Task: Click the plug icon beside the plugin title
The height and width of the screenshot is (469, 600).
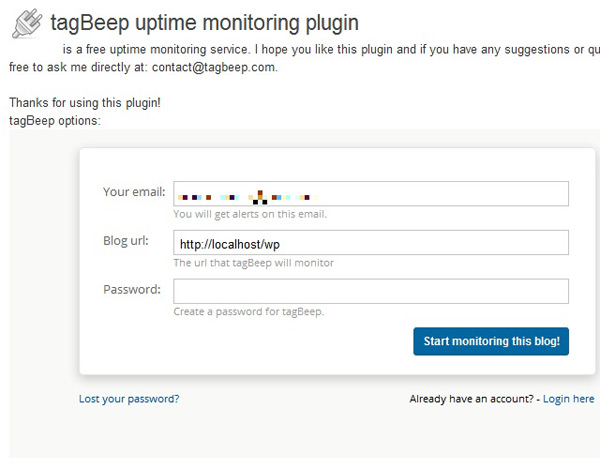Action: pyautogui.click(x=27, y=23)
